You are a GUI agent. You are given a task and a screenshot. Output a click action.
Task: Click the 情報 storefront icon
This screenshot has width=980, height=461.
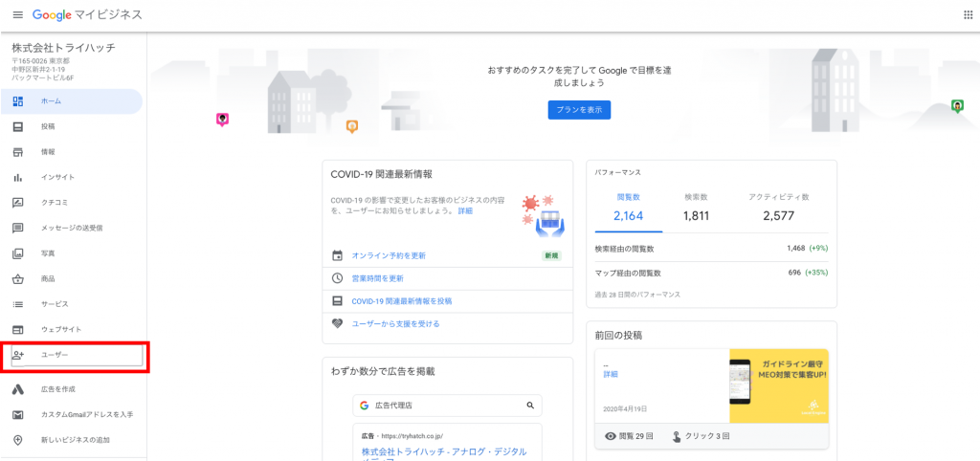(18, 152)
